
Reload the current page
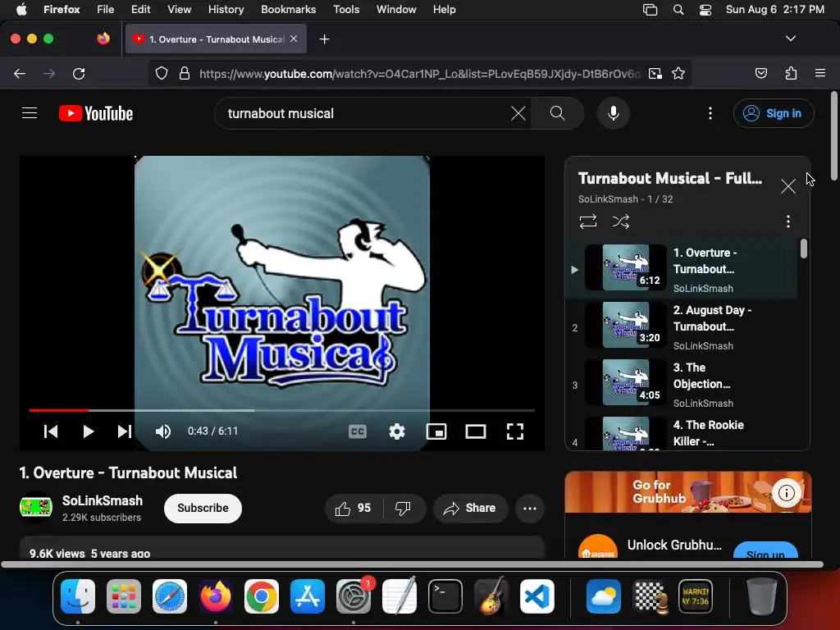(x=79, y=73)
